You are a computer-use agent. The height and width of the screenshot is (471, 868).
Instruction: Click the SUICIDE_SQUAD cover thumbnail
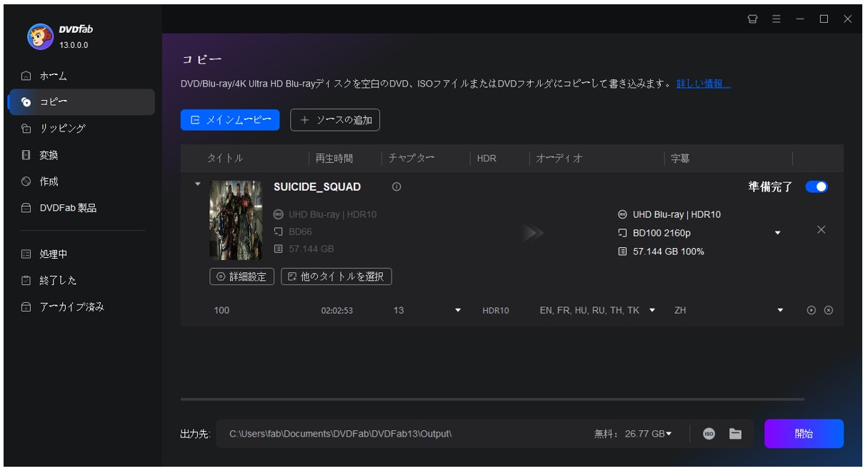pos(236,219)
